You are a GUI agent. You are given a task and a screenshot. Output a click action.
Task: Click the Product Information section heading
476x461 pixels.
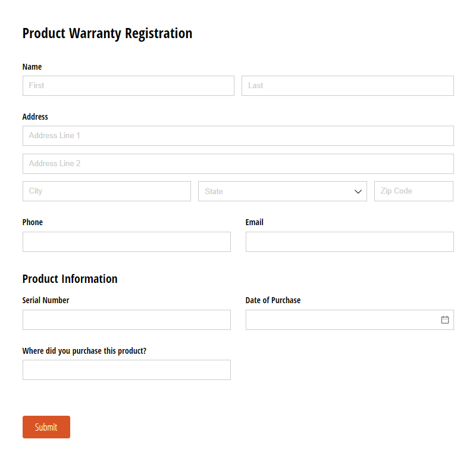pyautogui.click(x=70, y=278)
